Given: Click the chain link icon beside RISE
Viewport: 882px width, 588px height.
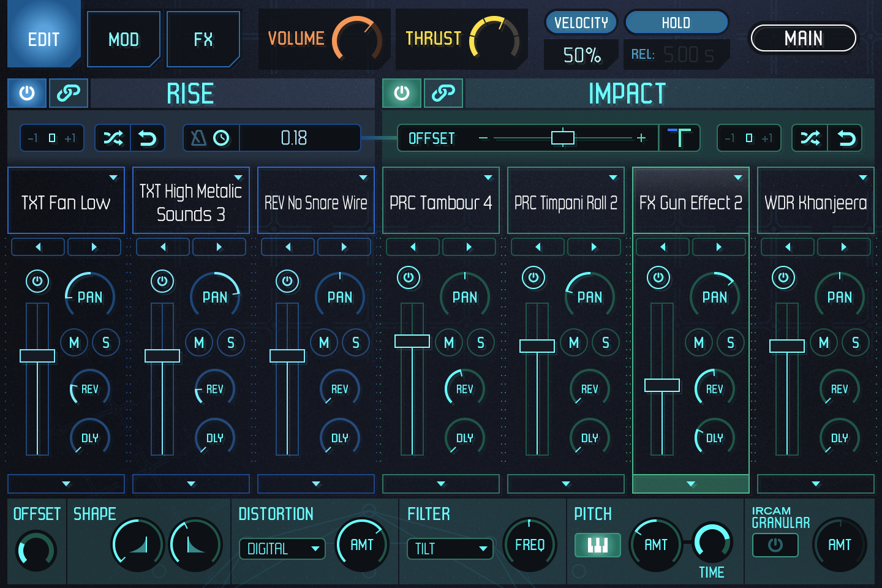Looking at the screenshot, I should click(68, 93).
